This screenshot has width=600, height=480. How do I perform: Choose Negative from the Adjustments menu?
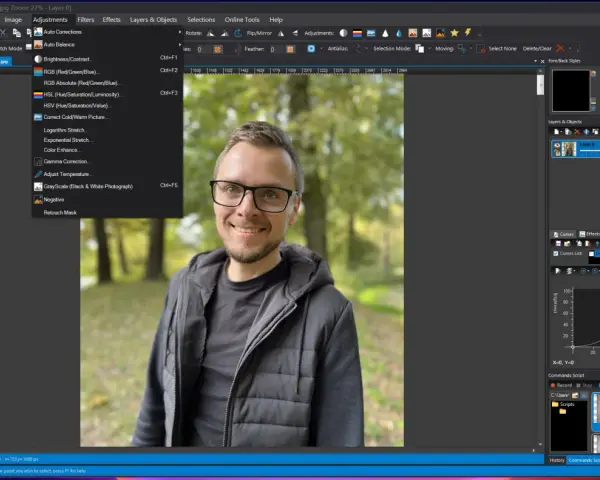[107, 200]
